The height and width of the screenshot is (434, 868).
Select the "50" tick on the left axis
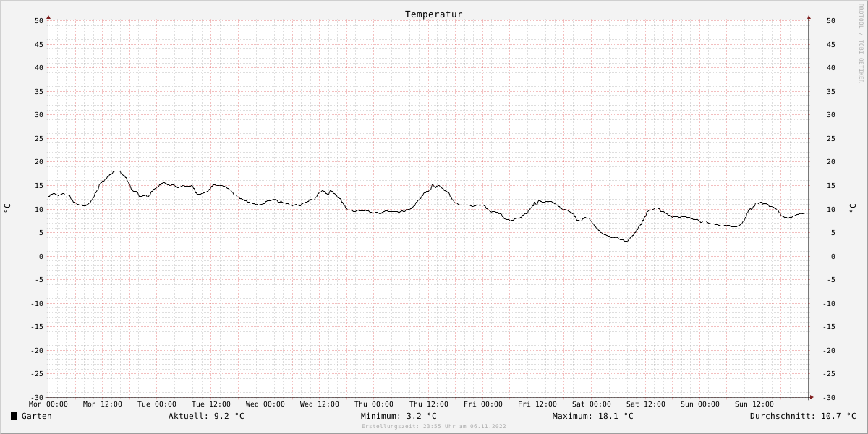39,21
